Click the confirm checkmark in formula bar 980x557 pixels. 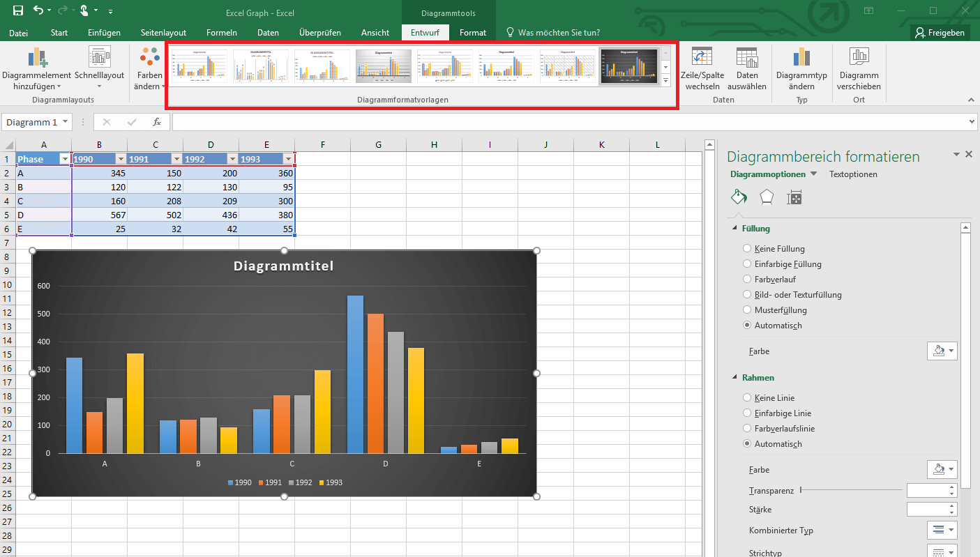[x=132, y=122]
